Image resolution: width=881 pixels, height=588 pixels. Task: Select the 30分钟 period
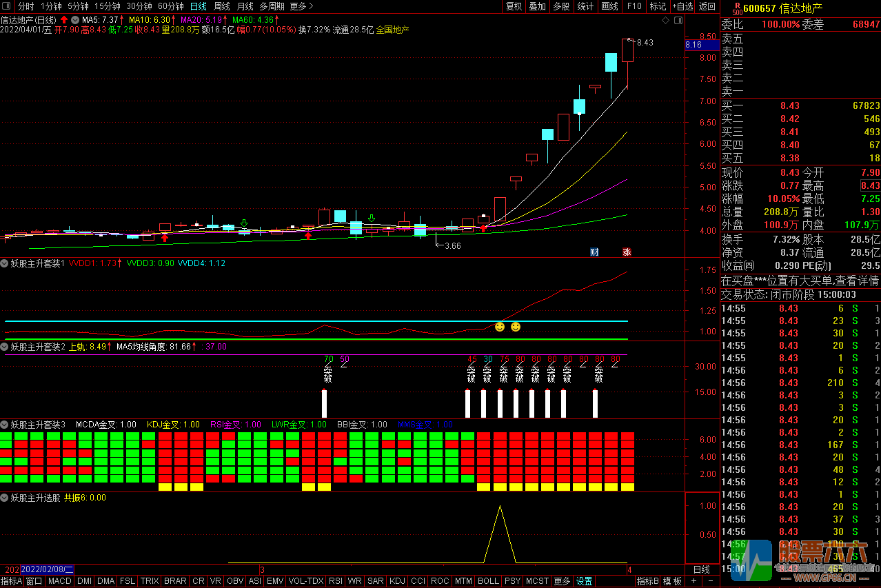point(139,6)
